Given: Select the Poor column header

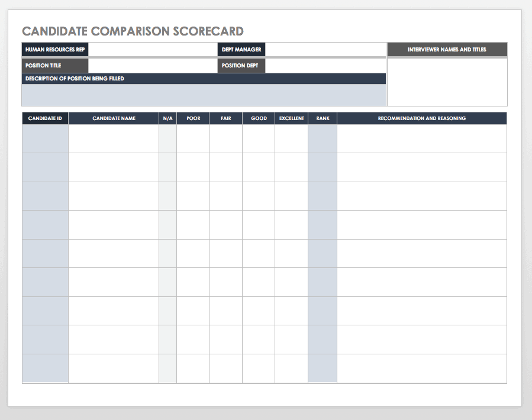Looking at the screenshot, I should [193, 118].
